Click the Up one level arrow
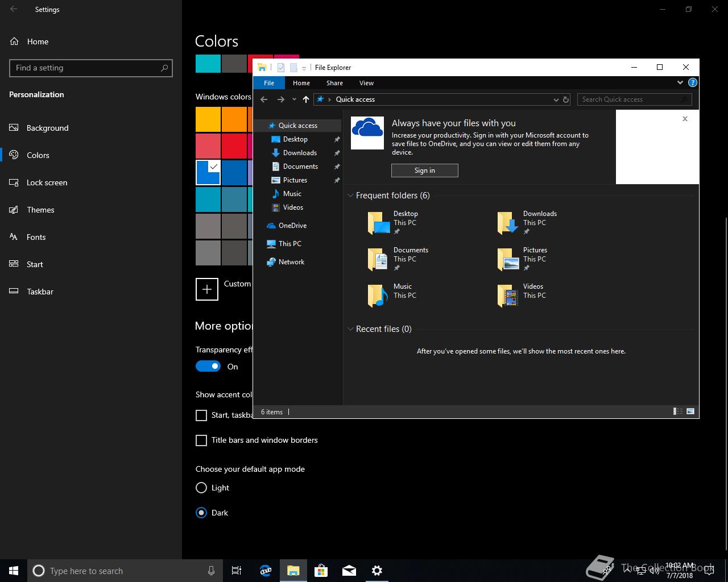This screenshot has height=582, width=728. (306, 99)
